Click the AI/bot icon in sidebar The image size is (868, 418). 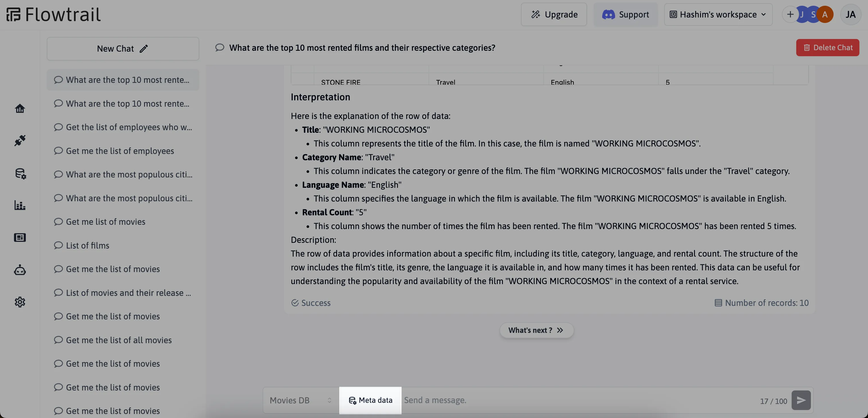click(x=20, y=270)
